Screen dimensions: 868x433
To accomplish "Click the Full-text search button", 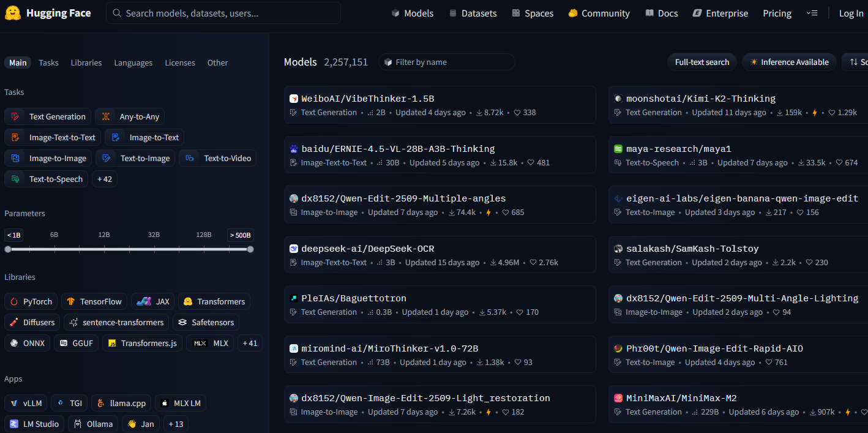I will [x=702, y=62].
